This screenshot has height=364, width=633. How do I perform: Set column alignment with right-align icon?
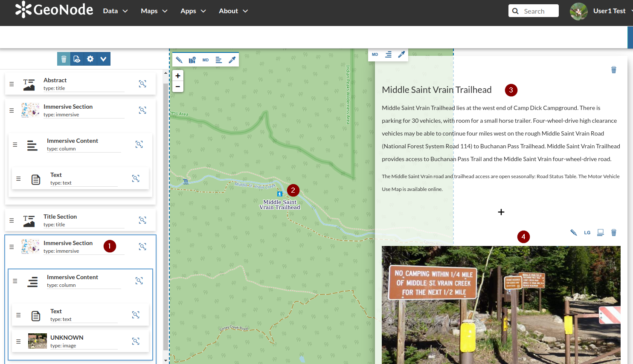tap(388, 55)
